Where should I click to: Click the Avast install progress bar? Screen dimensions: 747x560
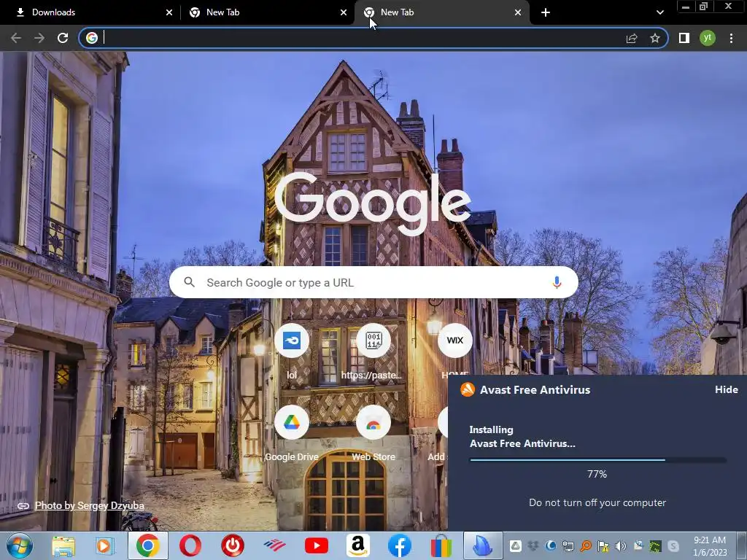(597, 460)
